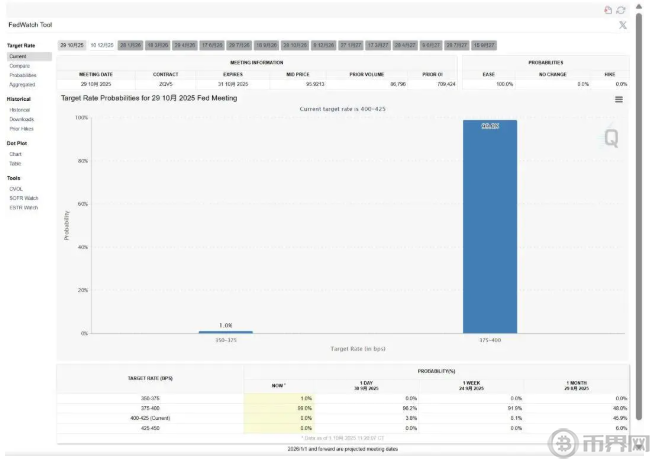
Task: Open ESTR Watch tool
Action: (x=22, y=206)
